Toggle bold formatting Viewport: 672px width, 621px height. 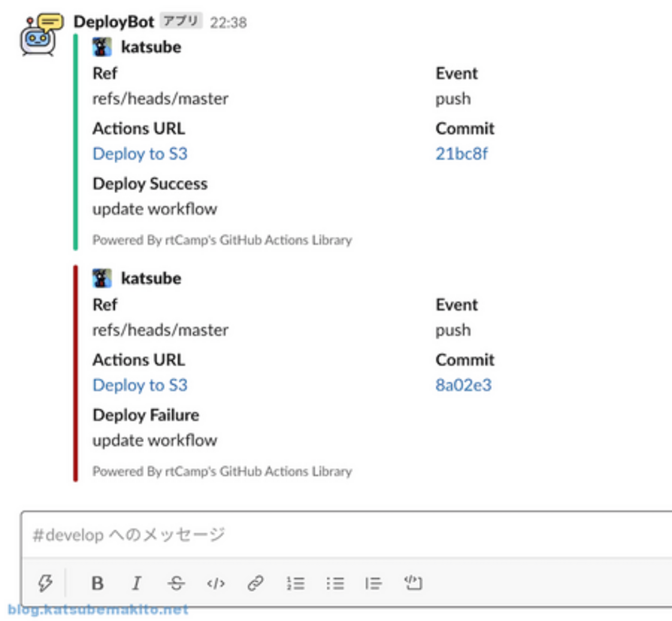point(97,583)
